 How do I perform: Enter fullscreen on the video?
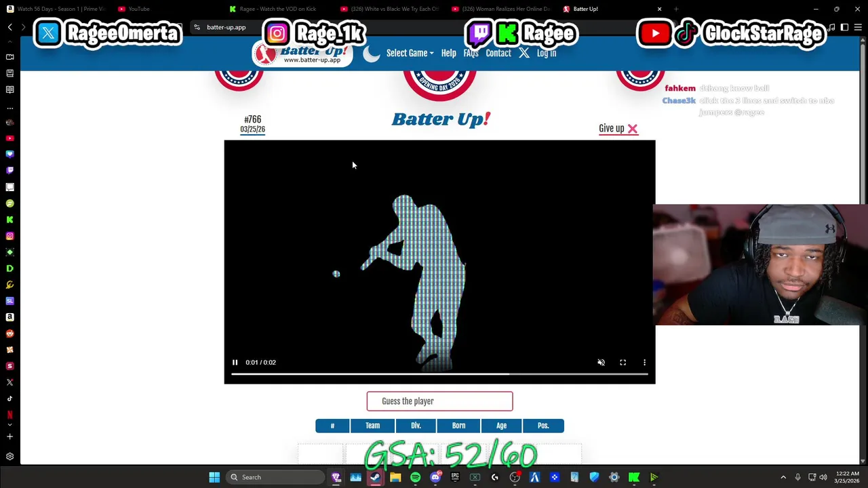point(623,362)
